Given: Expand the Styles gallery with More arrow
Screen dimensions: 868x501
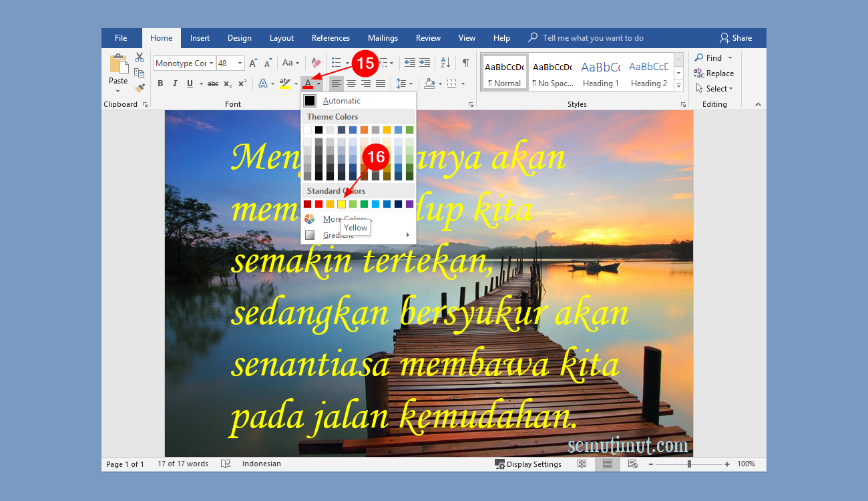Looking at the screenshot, I should click(x=679, y=86).
